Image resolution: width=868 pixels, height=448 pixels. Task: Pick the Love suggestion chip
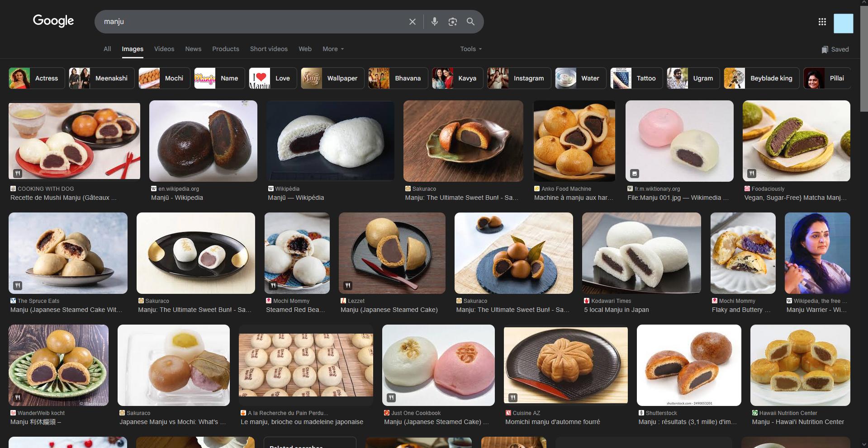(273, 78)
